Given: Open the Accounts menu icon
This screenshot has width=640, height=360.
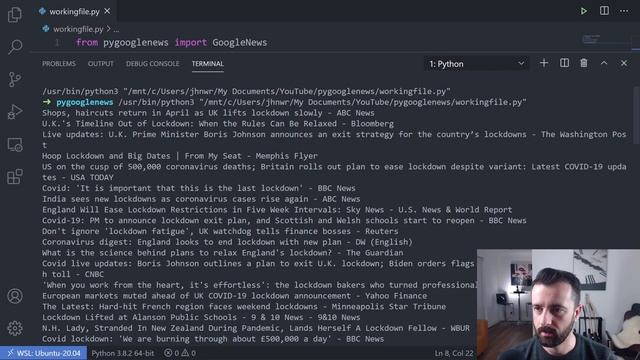Looking at the screenshot, I should coord(15,296).
